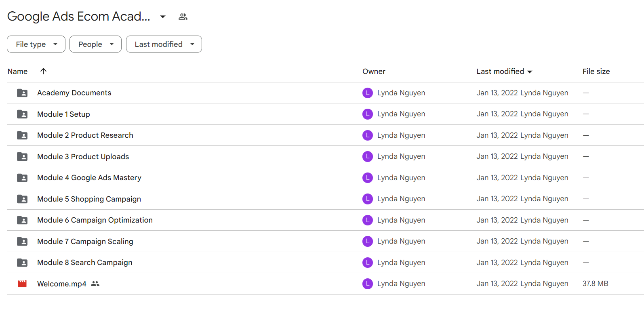644x324 pixels.
Task: Click owner avatar in Module 3 Product Uploads row
Action: (x=368, y=156)
